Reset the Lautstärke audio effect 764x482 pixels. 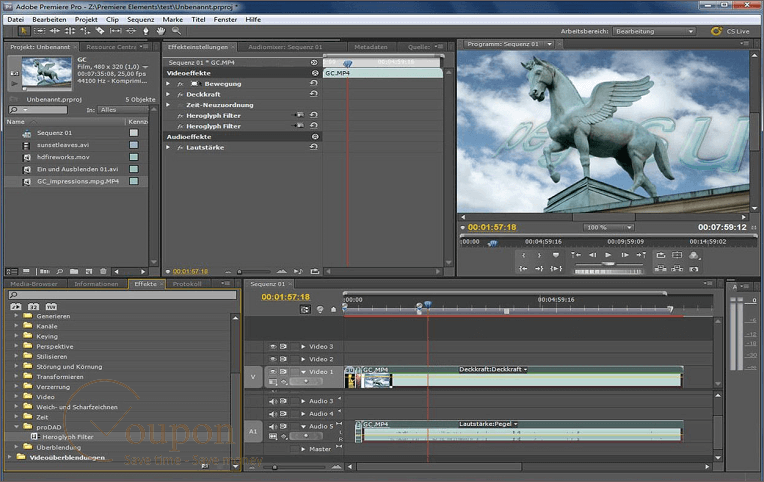[314, 147]
